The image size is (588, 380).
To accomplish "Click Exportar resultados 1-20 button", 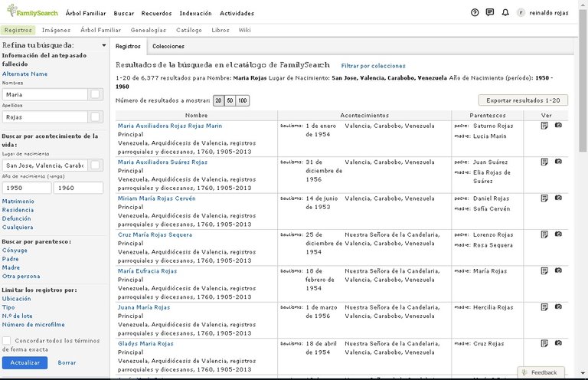I will [523, 100].
